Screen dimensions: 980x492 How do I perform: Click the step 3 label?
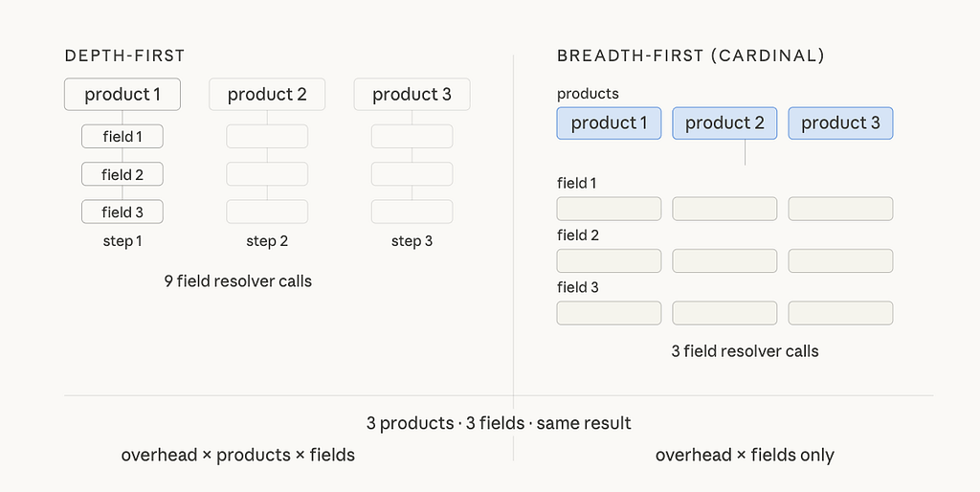point(412,241)
